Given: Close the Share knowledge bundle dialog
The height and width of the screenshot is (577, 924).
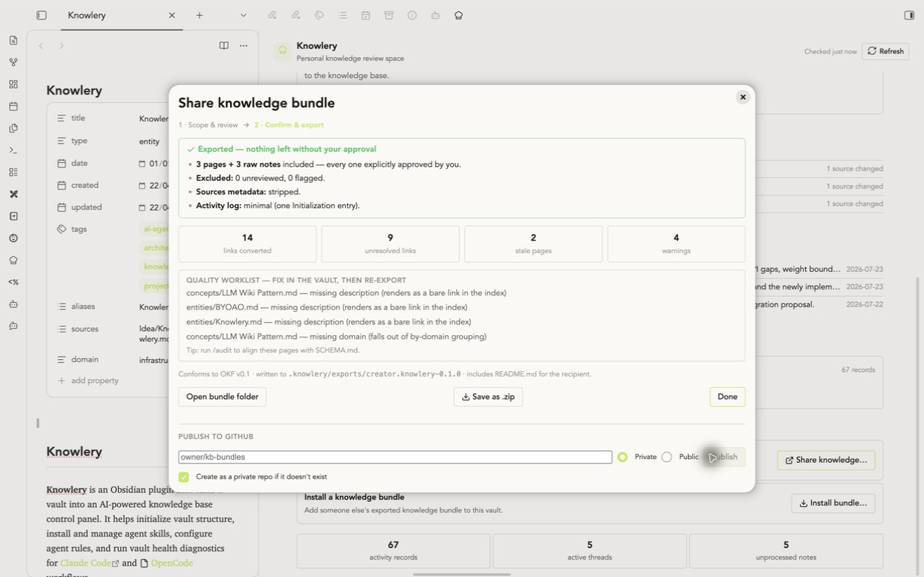Looking at the screenshot, I should pyautogui.click(x=743, y=97).
